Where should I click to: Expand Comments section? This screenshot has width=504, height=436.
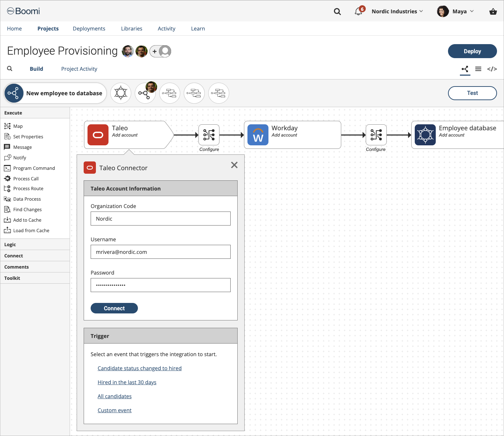pos(35,267)
